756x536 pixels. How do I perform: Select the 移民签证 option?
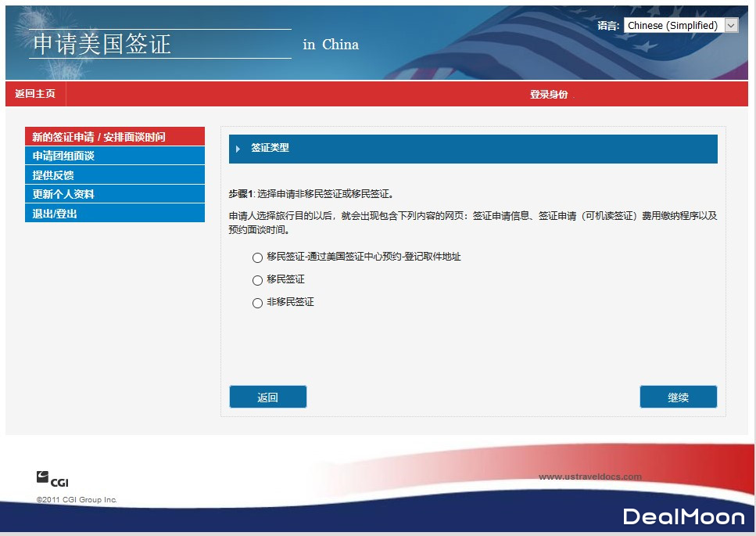pos(257,280)
